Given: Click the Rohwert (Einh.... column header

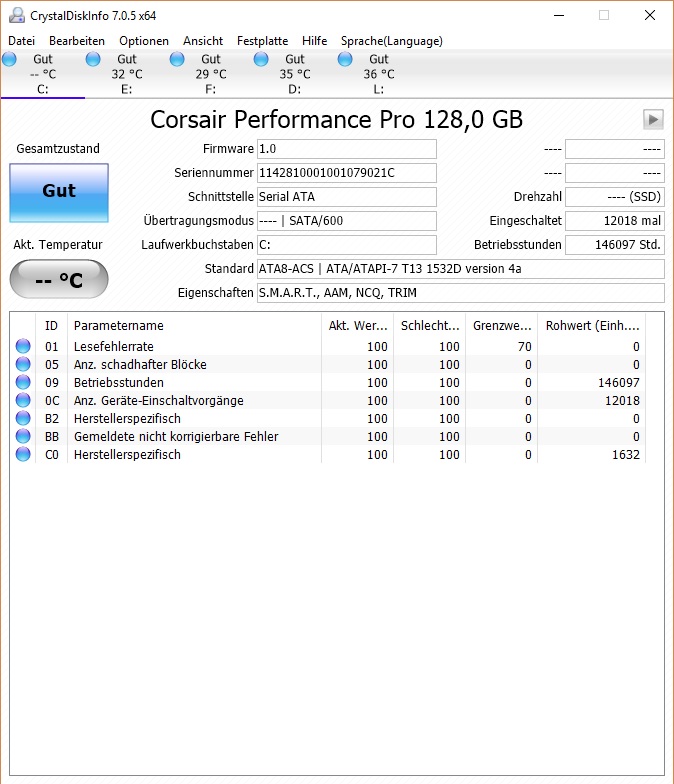Looking at the screenshot, I should [x=592, y=326].
